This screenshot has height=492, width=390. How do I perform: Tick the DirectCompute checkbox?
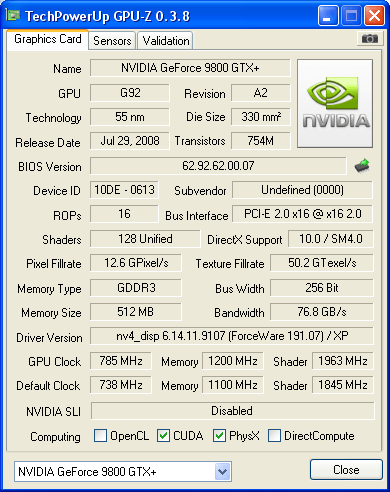pos(274,436)
